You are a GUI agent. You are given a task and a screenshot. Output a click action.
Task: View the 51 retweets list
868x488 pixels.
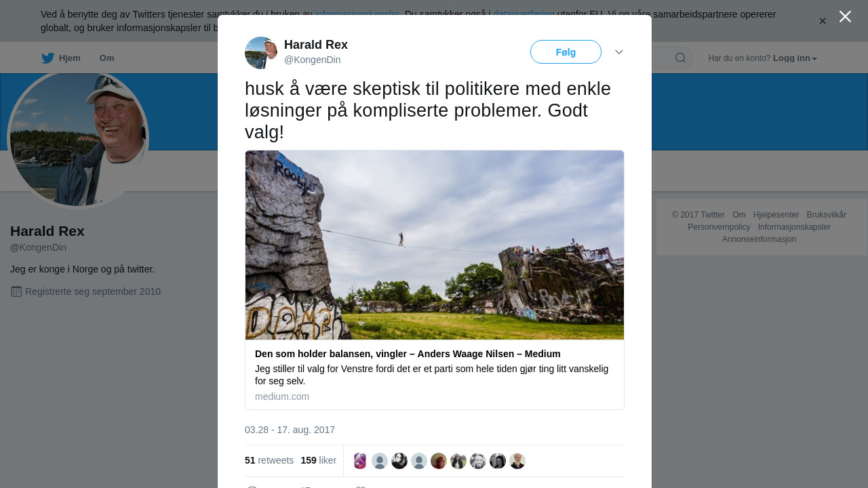pyautogui.click(x=269, y=460)
